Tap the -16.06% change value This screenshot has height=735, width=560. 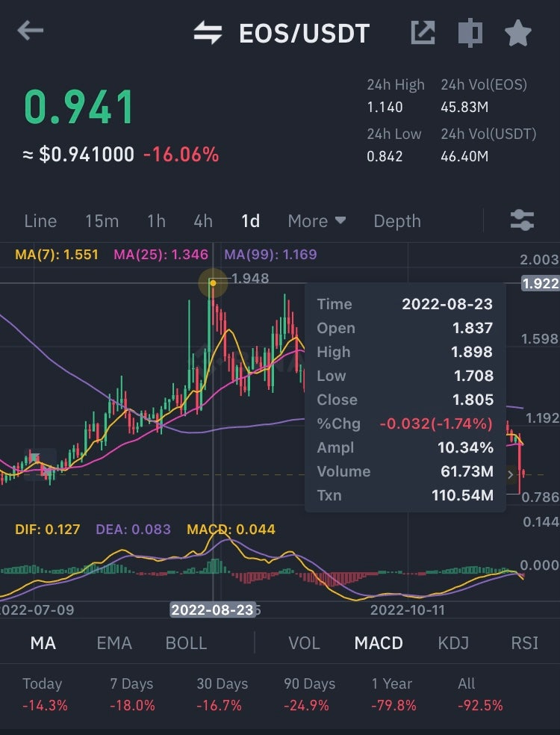(x=181, y=154)
